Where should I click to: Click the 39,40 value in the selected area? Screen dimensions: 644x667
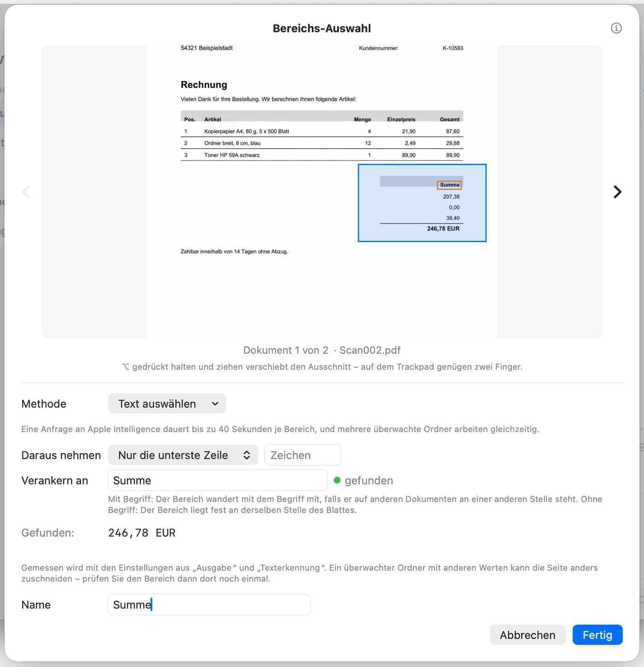click(x=453, y=218)
